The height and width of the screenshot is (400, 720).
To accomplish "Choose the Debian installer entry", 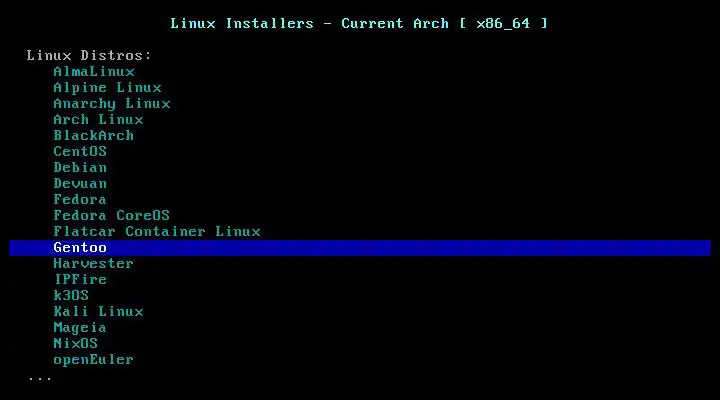I will click(x=80, y=168).
